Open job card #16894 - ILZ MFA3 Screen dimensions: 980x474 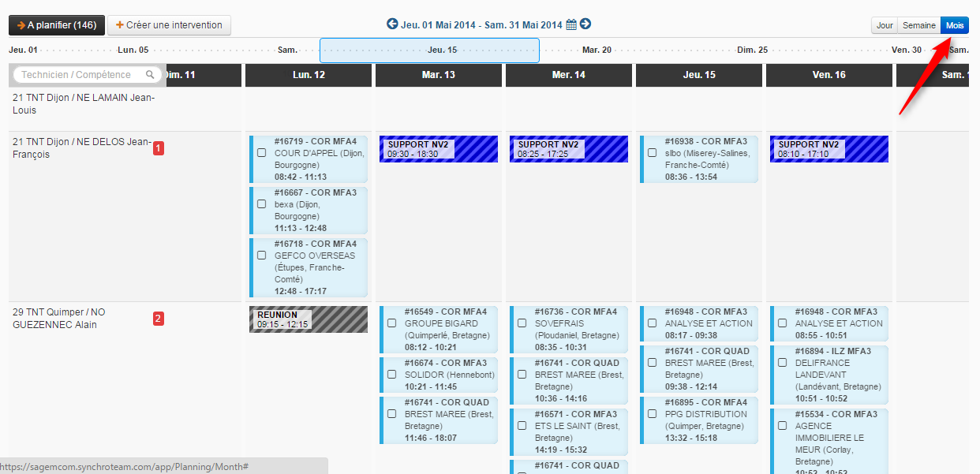pos(829,375)
